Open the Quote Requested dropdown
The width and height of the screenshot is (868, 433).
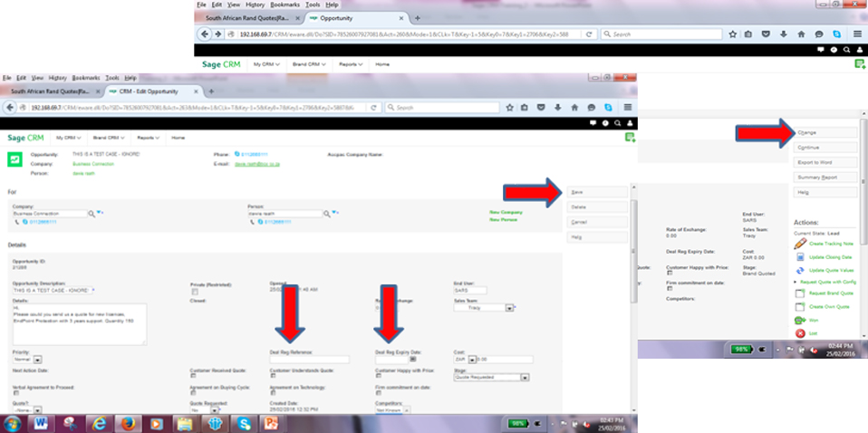pyautogui.click(x=204, y=410)
